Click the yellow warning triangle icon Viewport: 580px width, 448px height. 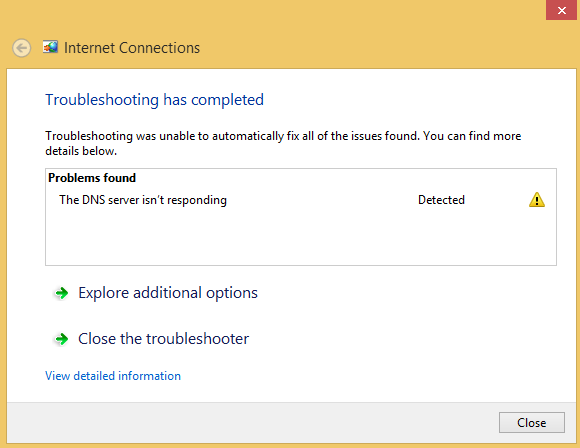(x=537, y=200)
